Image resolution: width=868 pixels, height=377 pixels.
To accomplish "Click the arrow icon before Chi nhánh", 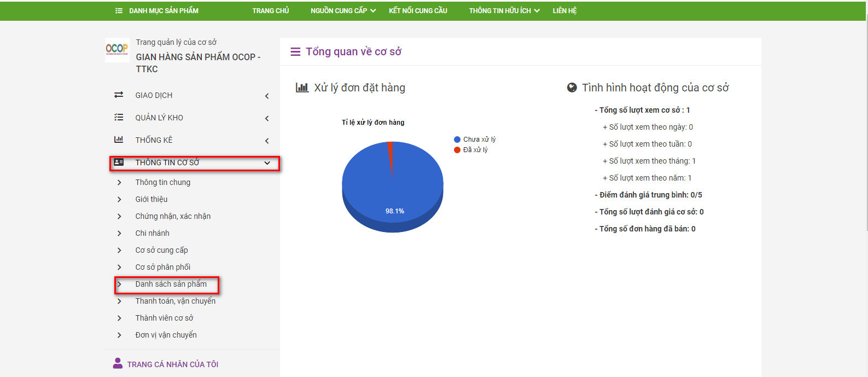I will (119, 233).
